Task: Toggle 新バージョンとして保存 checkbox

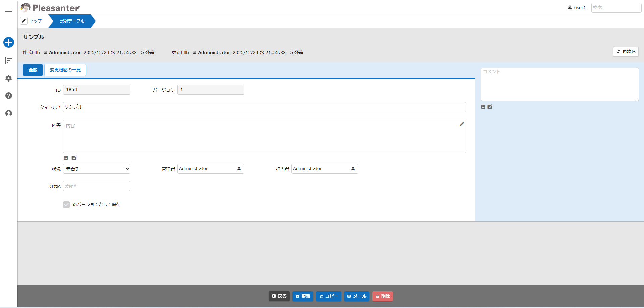Action: tap(66, 205)
